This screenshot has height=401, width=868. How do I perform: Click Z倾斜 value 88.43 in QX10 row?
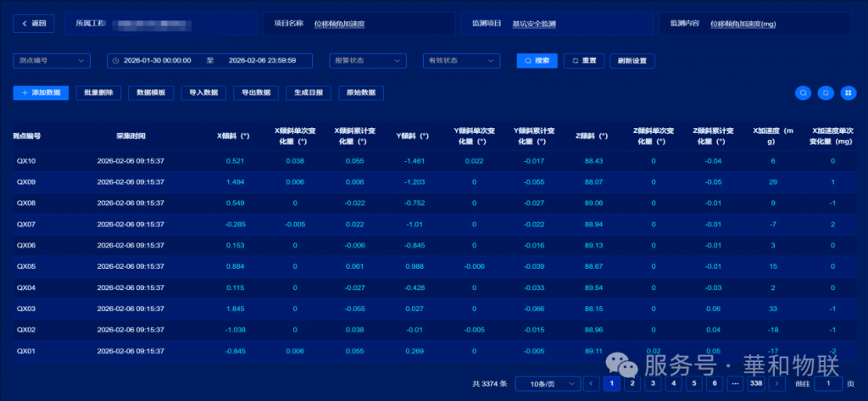tap(593, 161)
